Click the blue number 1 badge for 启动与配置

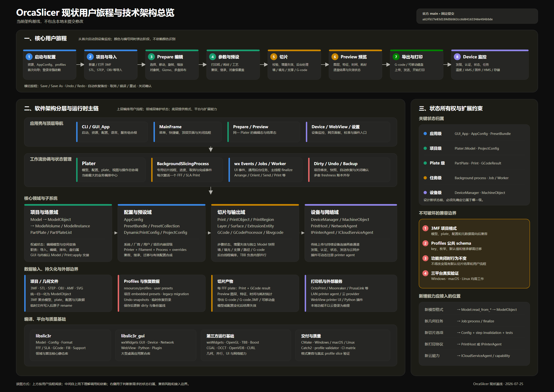[29, 57]
